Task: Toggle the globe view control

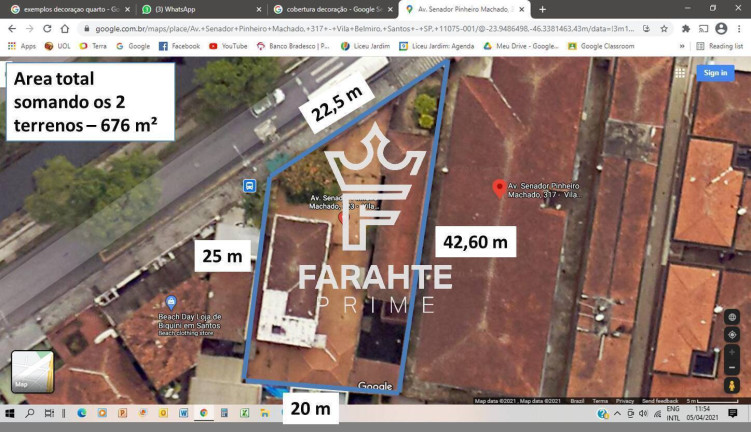Action: tap(732, 317)
